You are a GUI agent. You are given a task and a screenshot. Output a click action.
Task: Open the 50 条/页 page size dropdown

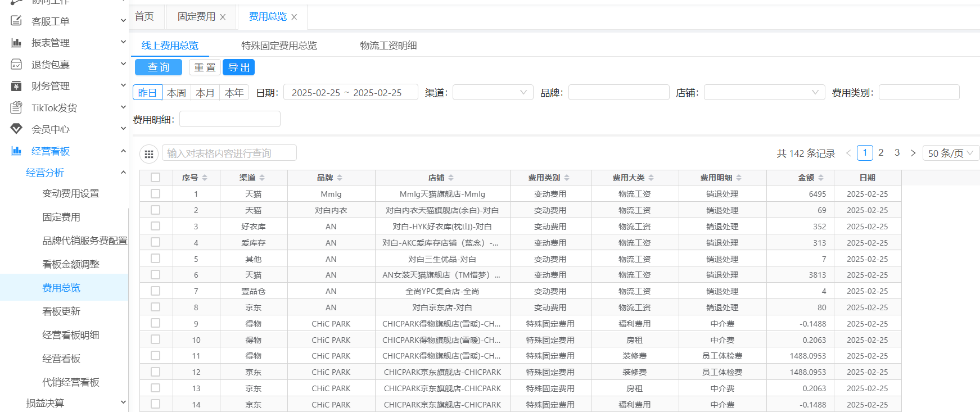(950, 153)
